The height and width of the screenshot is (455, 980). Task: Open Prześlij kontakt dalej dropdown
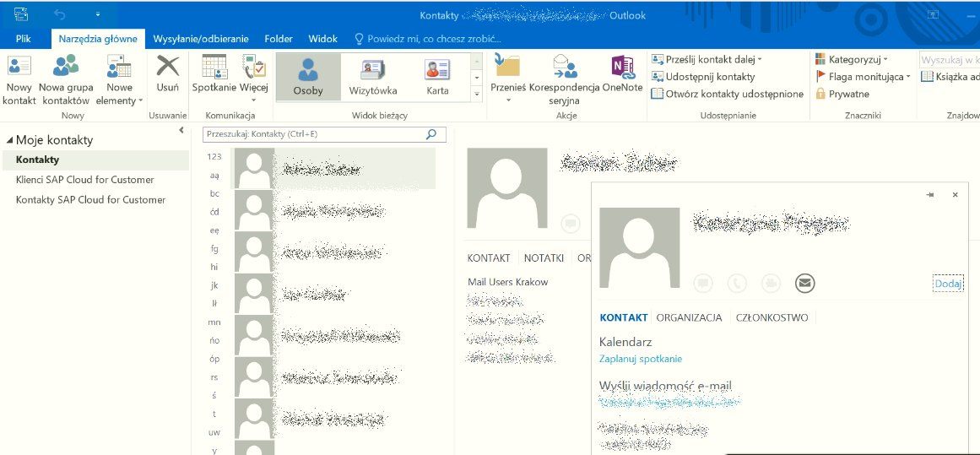pyautogui.click(x=707, y=59)
